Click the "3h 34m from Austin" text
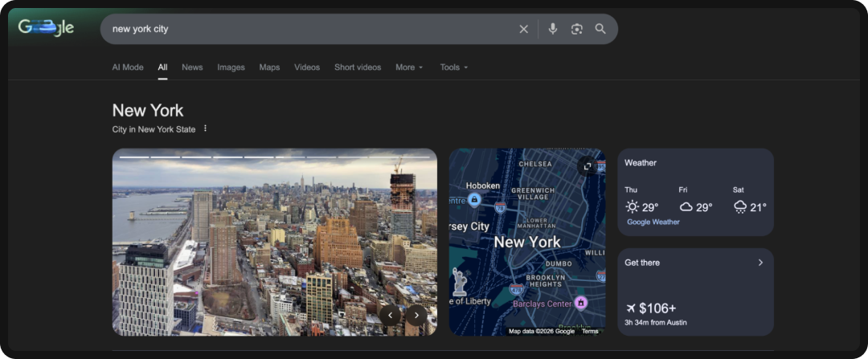 pyautogui.click(x=656, y=323)
